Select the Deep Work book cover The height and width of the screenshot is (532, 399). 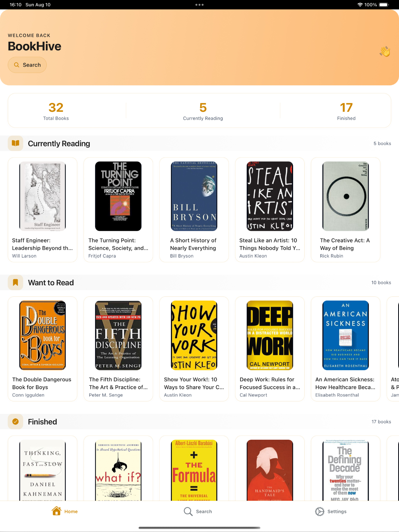[270, 335]
